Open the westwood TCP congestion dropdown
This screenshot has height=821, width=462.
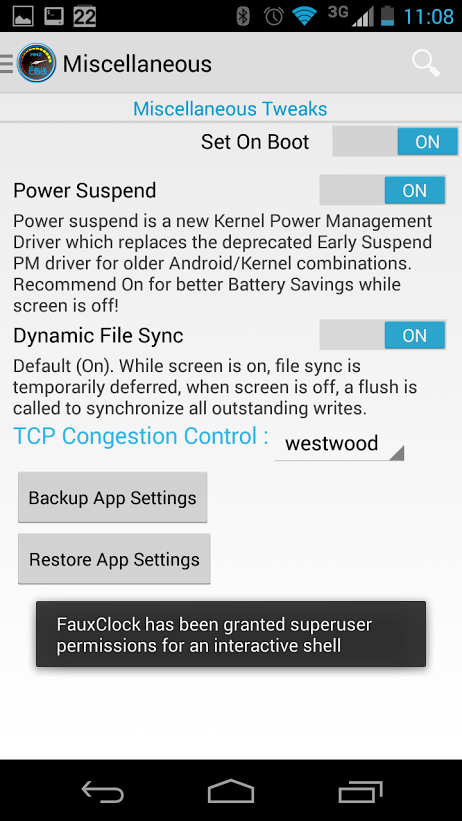[x=339, y=444]
